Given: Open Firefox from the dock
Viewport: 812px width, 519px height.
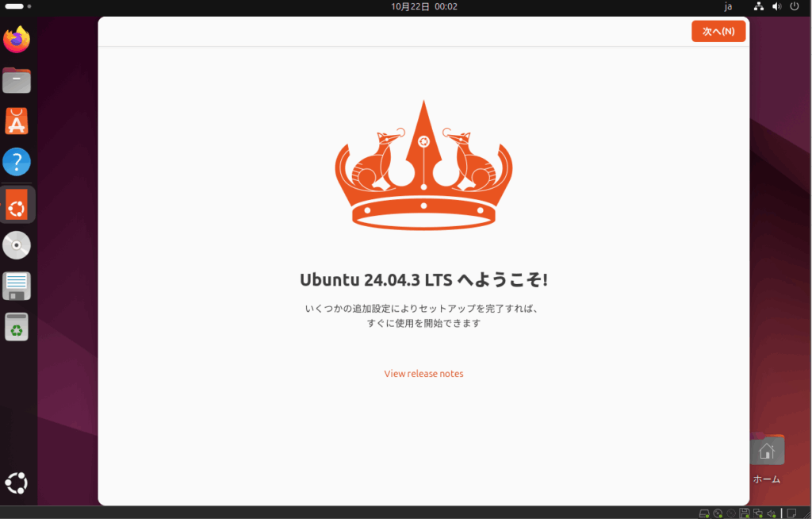Looking at the screenshot, I should (x=17, y=40).
